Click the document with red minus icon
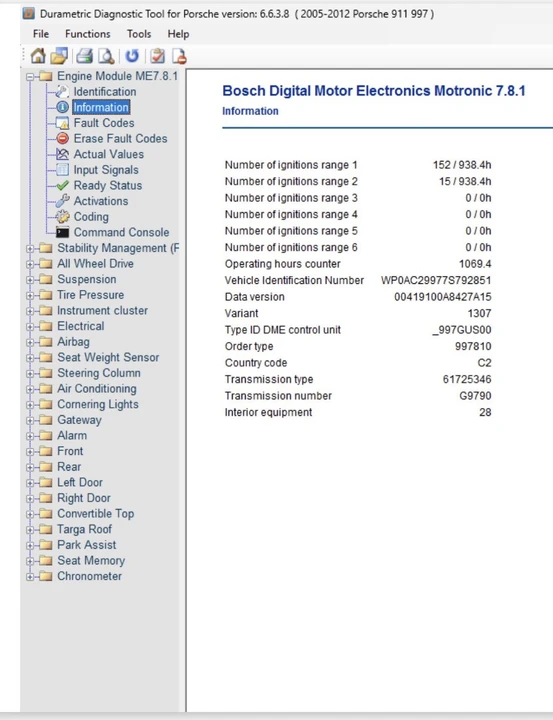 pos(179,56)
